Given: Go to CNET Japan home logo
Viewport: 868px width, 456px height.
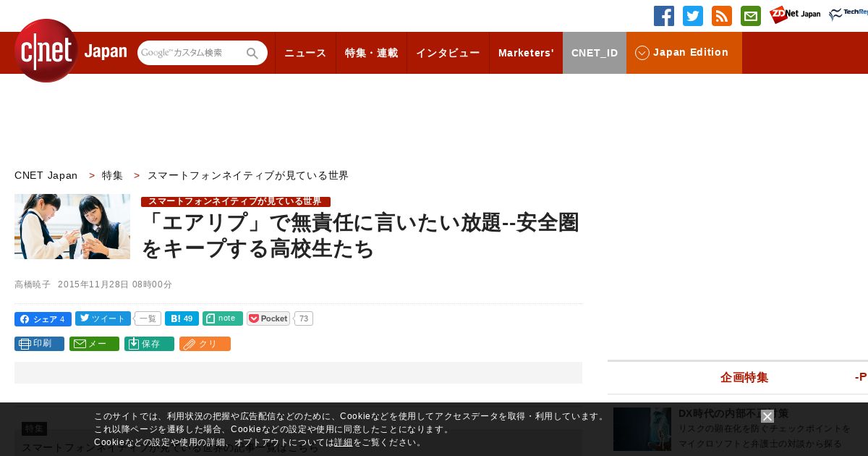Looking at the screenshot, I should 70,51.
